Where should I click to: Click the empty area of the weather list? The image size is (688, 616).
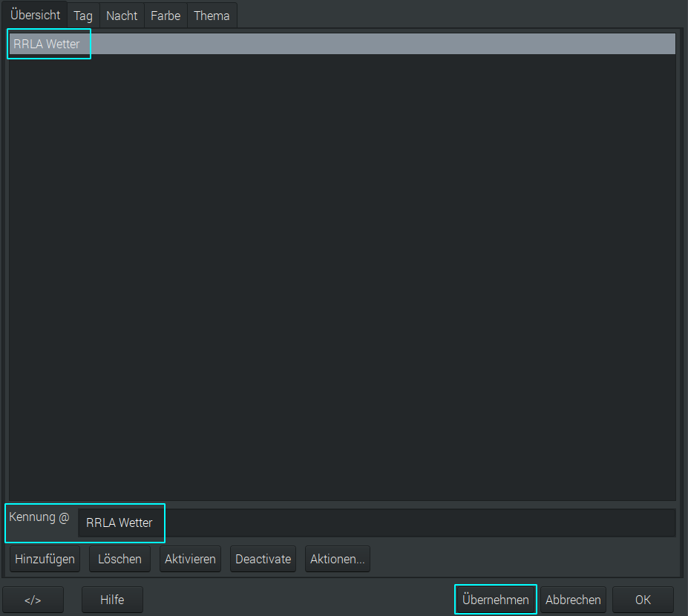click(341, 275)
